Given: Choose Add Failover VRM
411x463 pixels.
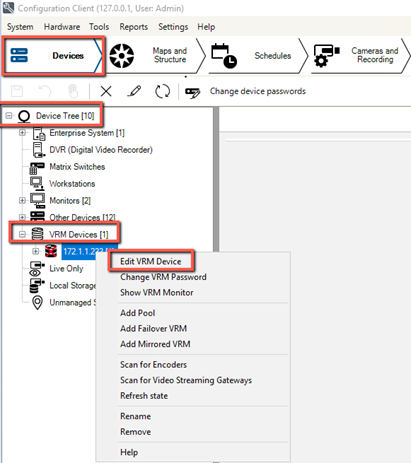Looking at the screenshot, I should click(153, 329).
